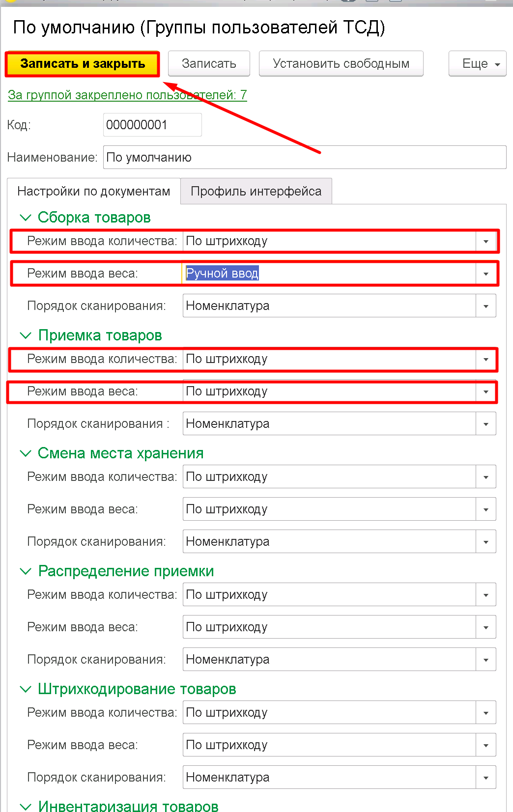Click the Код field with 000000001
The width and height of the screenshot is (513, 812).
tap(152, 125)
